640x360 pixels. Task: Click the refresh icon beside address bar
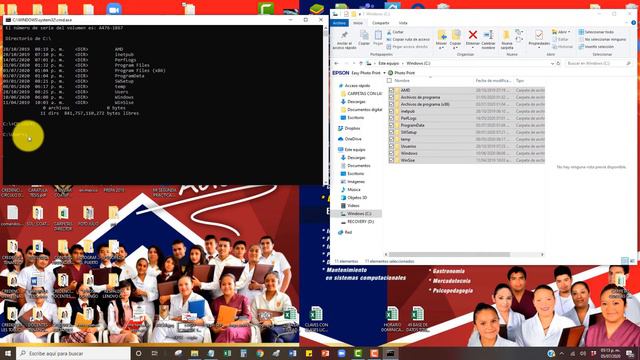(558, 63)
